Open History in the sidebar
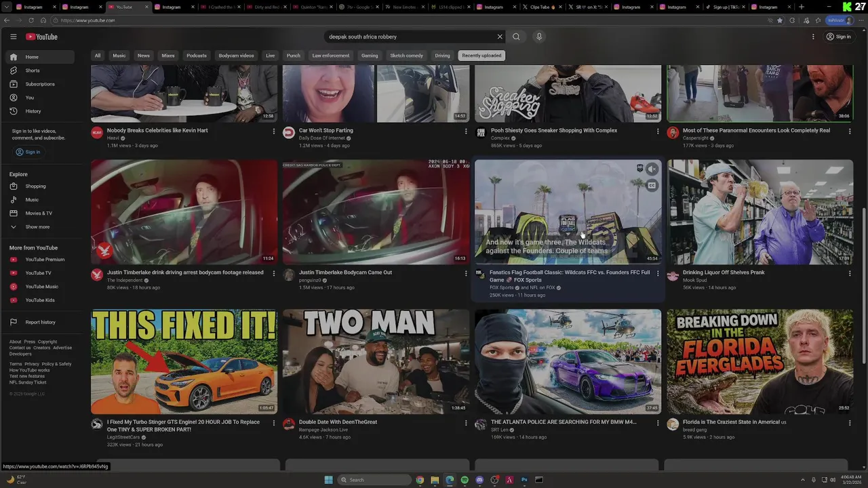 [x=41, y=111]
